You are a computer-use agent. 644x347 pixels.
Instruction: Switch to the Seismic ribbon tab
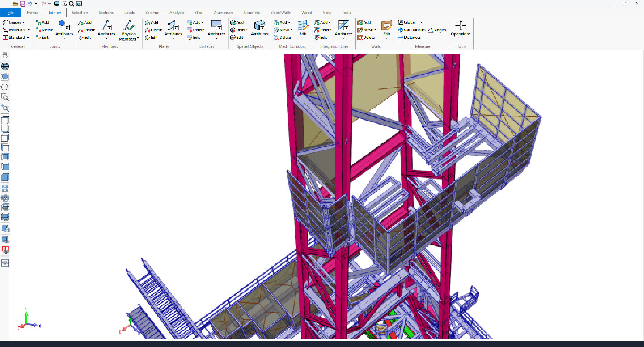click(x=152, y=12)
